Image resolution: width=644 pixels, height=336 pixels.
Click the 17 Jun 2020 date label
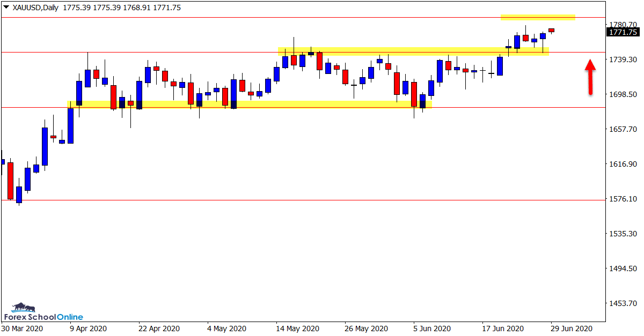(502, 328)
